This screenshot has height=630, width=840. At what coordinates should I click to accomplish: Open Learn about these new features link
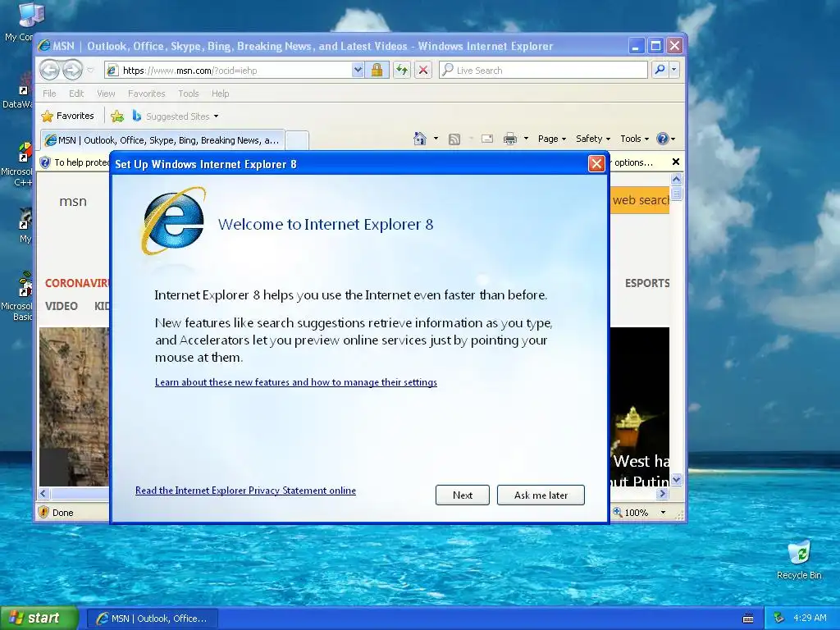(x=295, y=382)
